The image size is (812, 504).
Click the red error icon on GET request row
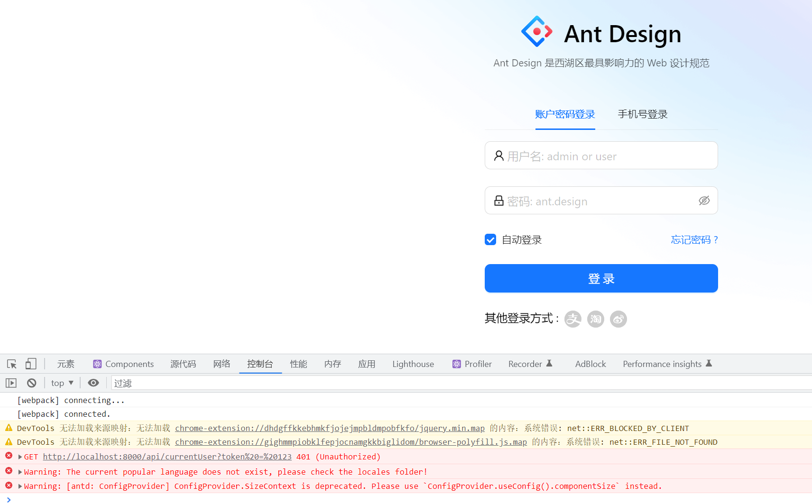click(9, 456)
